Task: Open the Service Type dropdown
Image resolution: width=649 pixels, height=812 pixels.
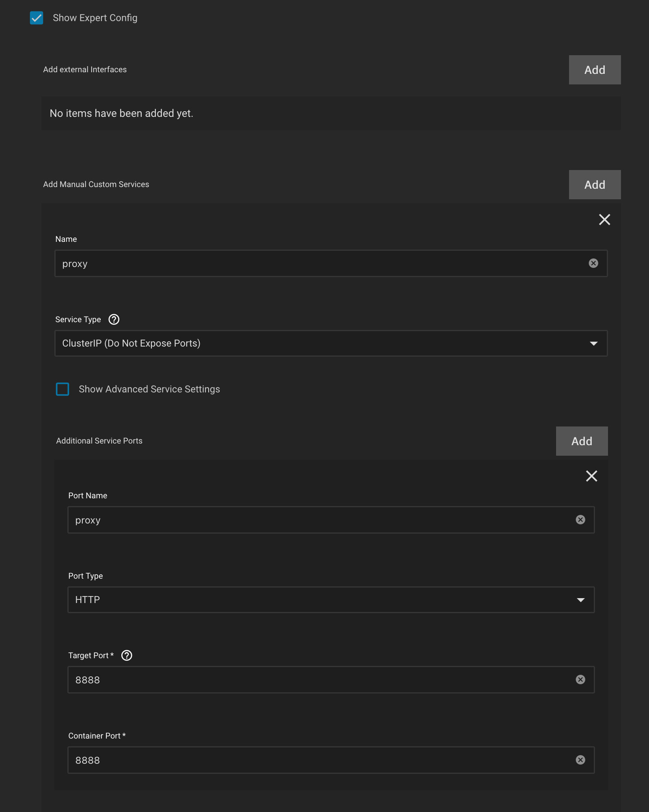Action: 331,343
